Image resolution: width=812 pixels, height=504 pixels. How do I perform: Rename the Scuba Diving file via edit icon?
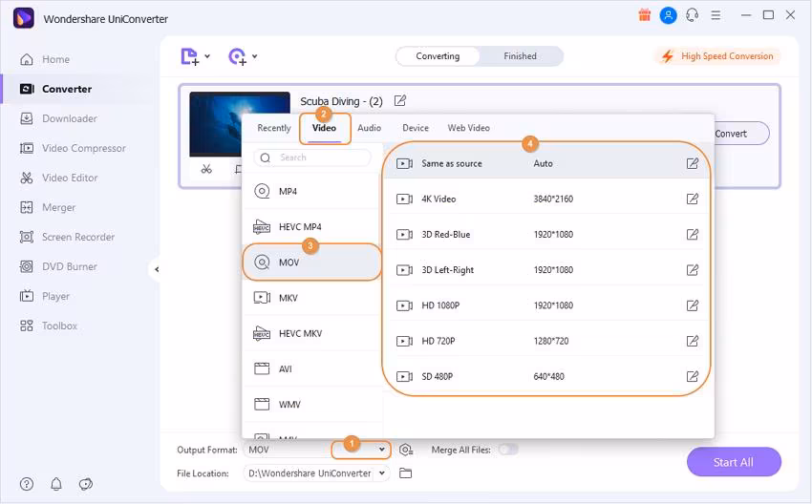click(399, 100)
